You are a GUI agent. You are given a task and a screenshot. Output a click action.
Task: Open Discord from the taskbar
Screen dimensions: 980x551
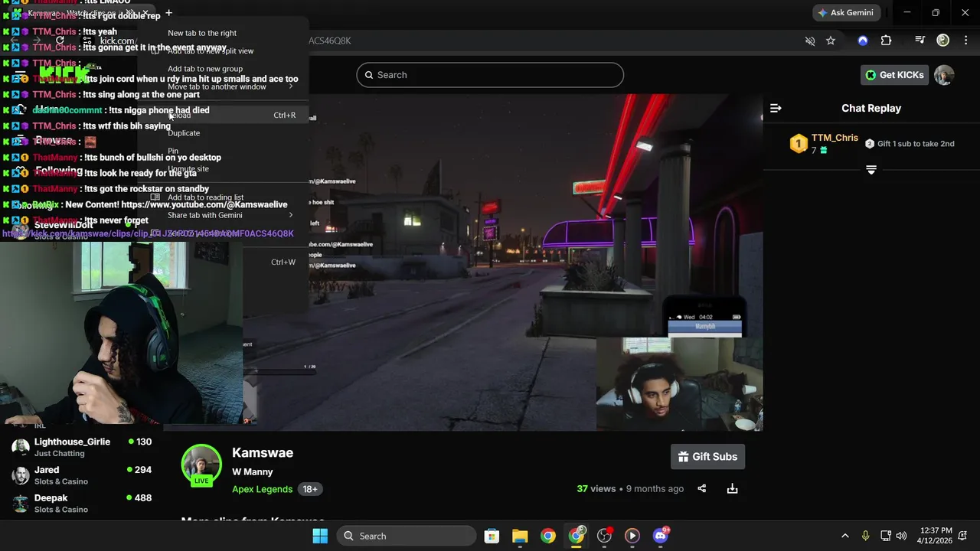(660, 536)
